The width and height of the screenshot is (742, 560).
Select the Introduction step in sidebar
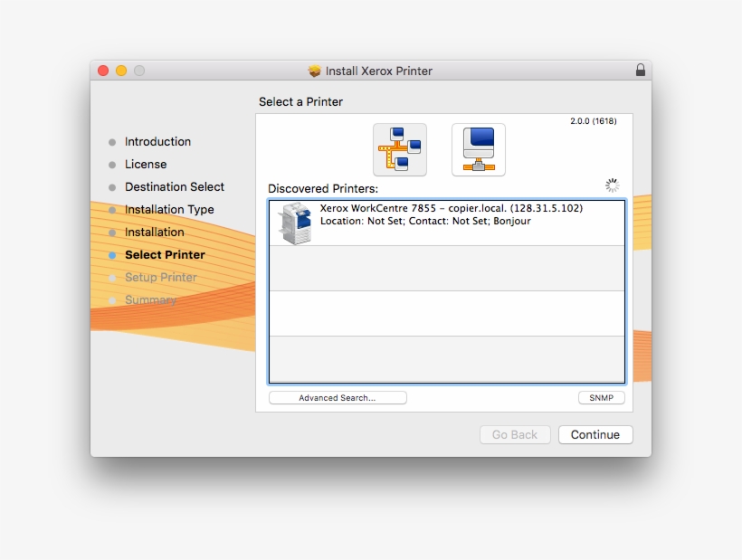tap(157, 142)
